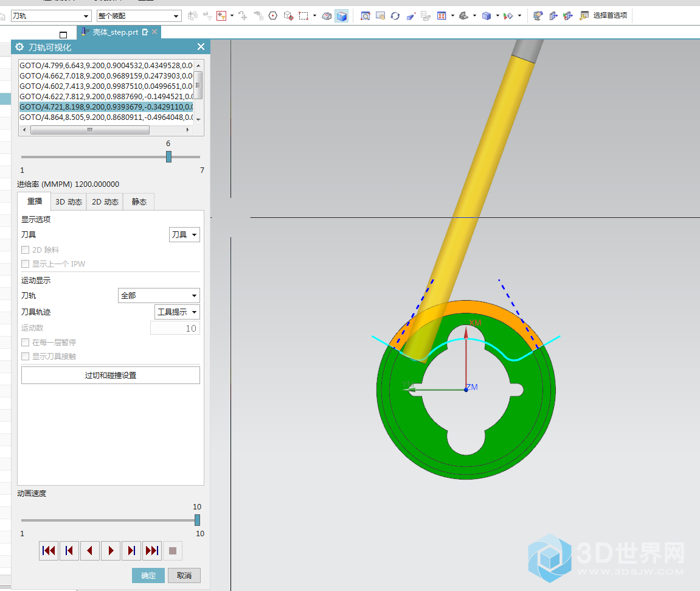The width and height of the screenshot is (700, 591).
Task: Click the tool path position slider handle
Action: pyautogui.click(x=168, y=157)
